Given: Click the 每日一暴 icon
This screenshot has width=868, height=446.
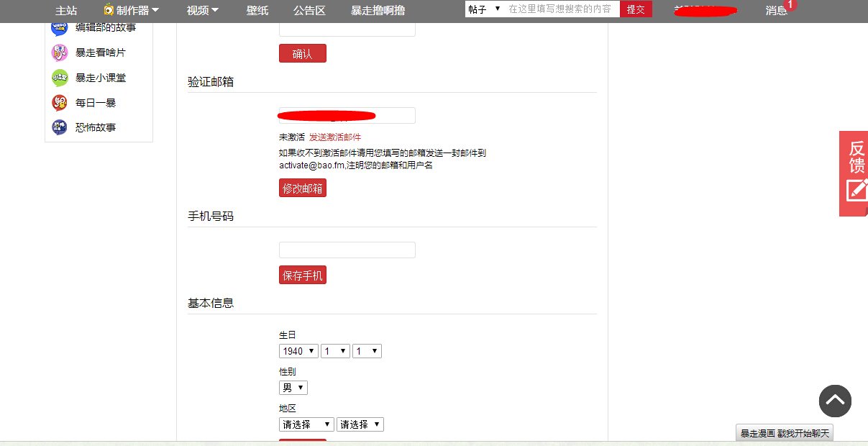Looking at the screenshot, I should [x=59, y=103].
